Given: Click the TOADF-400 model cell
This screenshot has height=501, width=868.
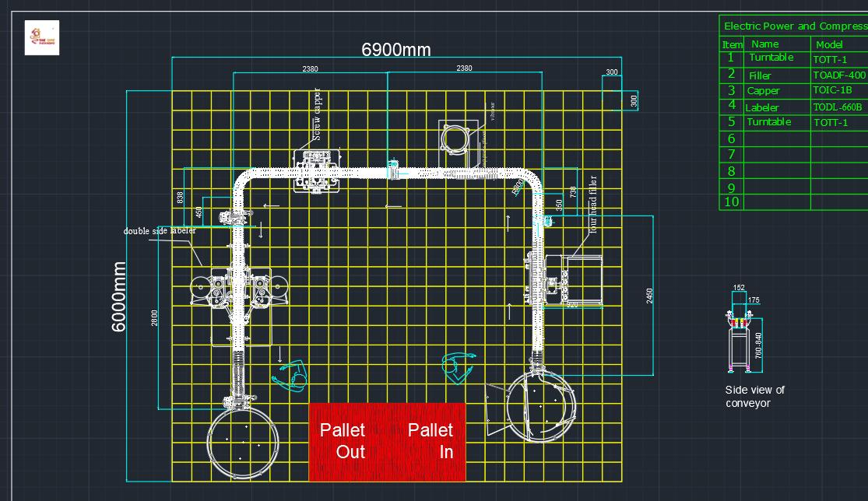Looking at the screenshot, I should (838, 75).
